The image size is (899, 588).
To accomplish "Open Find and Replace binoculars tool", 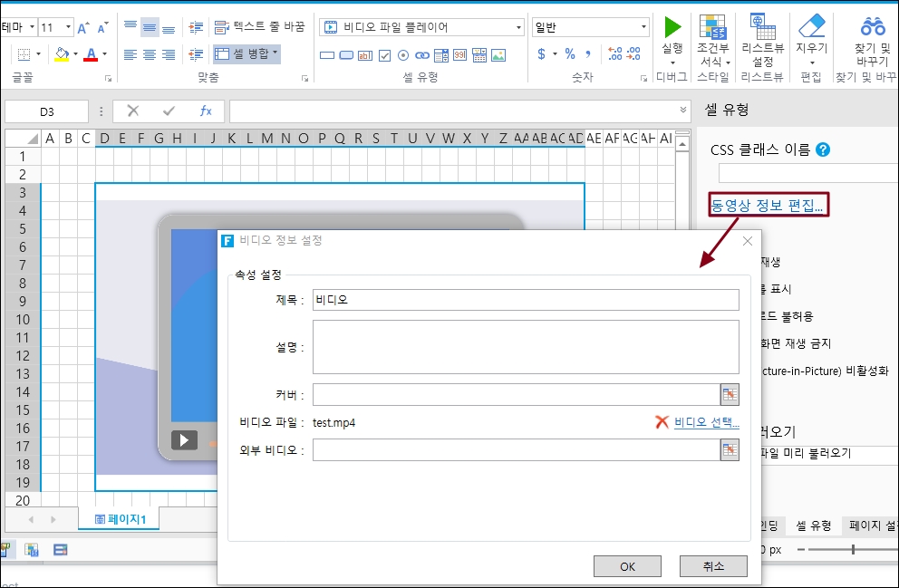I will point(873,26).
